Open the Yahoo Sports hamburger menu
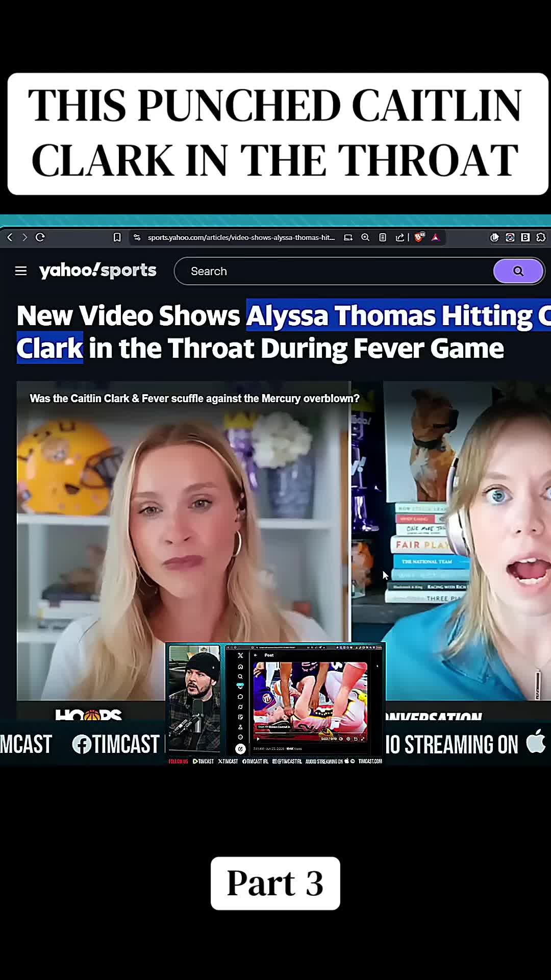 point(21,271)
